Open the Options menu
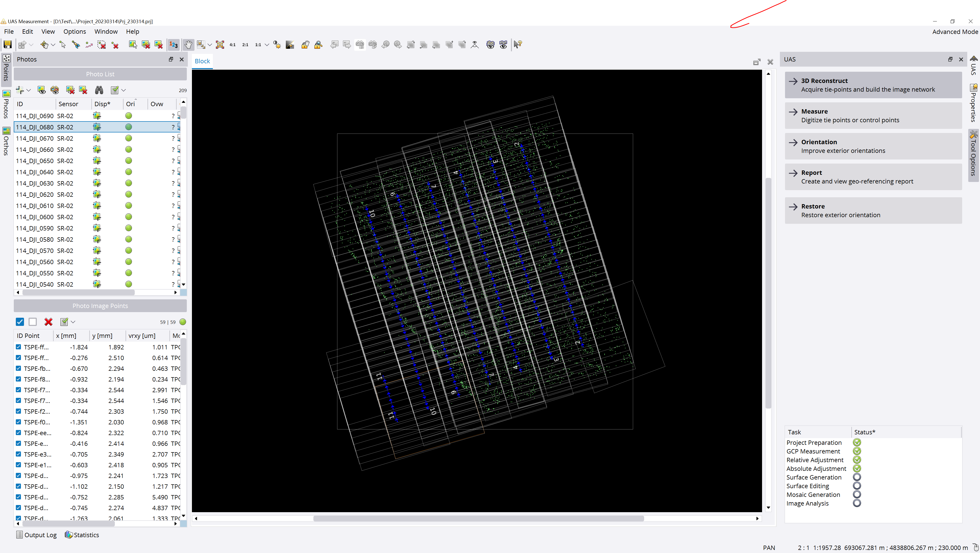980x553 pixels. pos(75,32)
